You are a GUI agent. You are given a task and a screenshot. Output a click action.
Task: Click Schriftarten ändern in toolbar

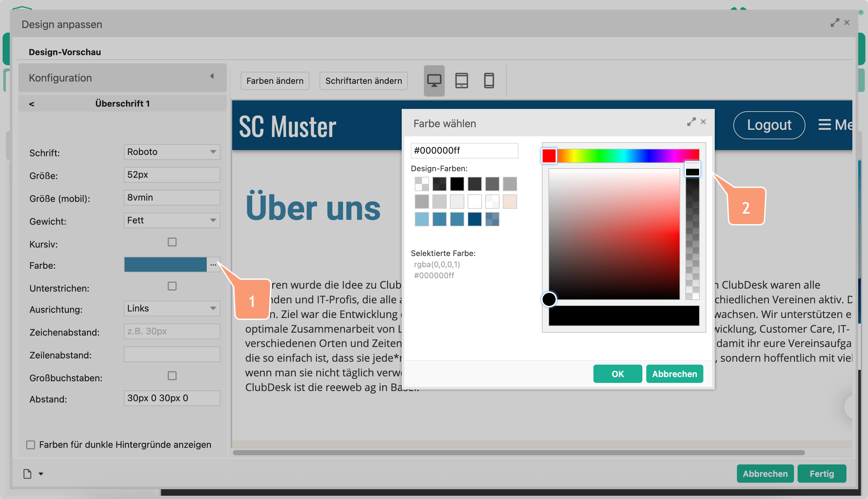pos(363,81)
